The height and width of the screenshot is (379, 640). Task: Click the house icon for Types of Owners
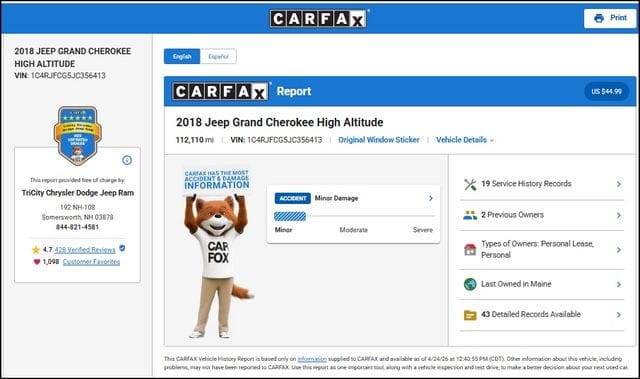coord(470,249)
